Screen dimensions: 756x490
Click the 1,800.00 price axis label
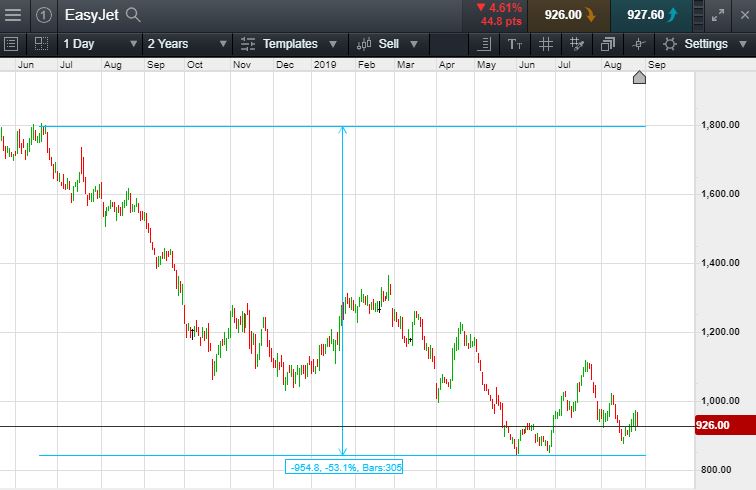point(720,125)
